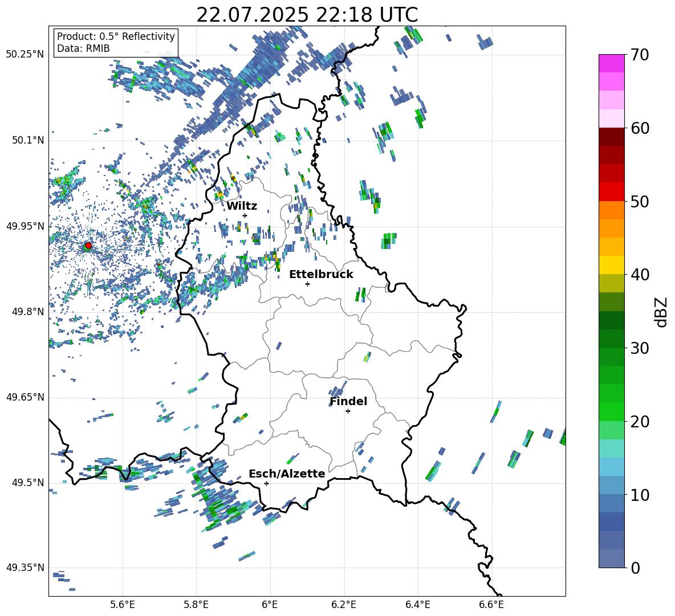Viewport: 675px width, 616px height.
Task: Pick the yellow 40 dBZ colorbar segment
Action: (611, 265)
